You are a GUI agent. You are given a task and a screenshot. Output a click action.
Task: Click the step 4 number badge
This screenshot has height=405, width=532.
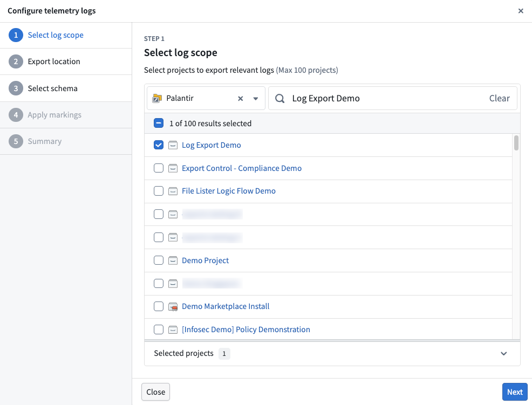tap(16, 115)
